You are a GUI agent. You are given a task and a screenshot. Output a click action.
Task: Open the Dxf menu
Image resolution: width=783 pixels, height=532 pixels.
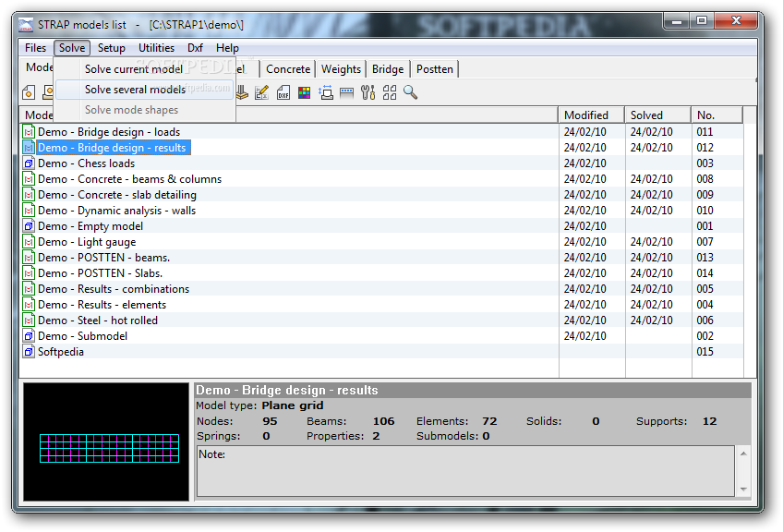click(195, 48)
